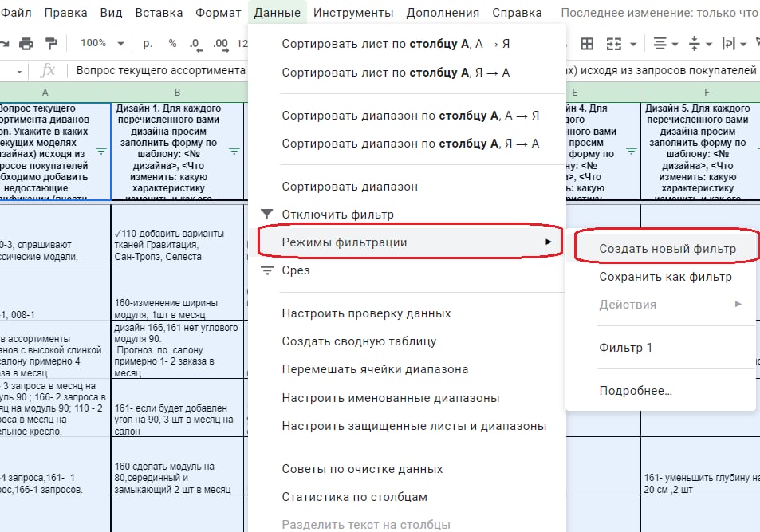The width and height of the screenshot is (760, 532).
Task: Open the Инструменты menu
Action: [353, 13]
